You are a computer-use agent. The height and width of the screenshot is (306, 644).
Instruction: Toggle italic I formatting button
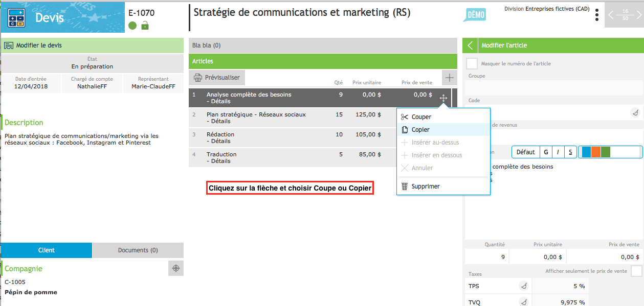click(558, 152)
